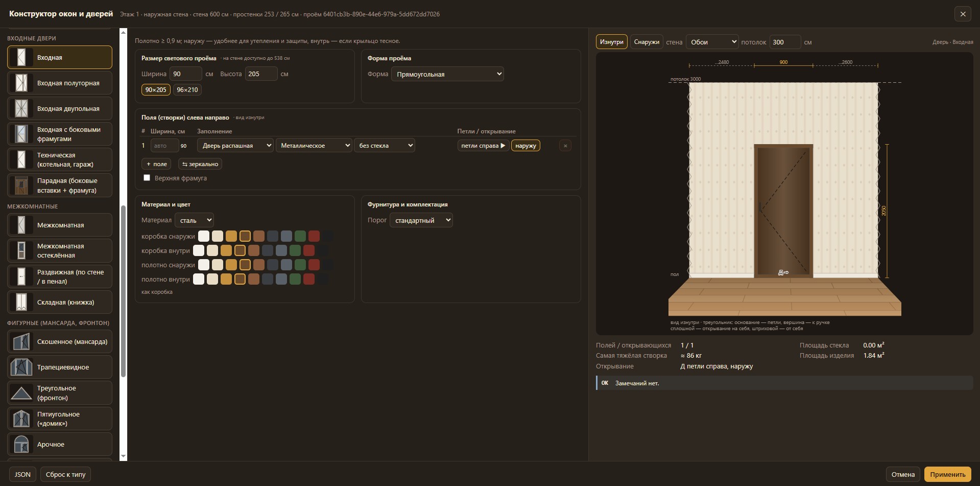Click the Применить button
The image size is (980, 486).
947,474
